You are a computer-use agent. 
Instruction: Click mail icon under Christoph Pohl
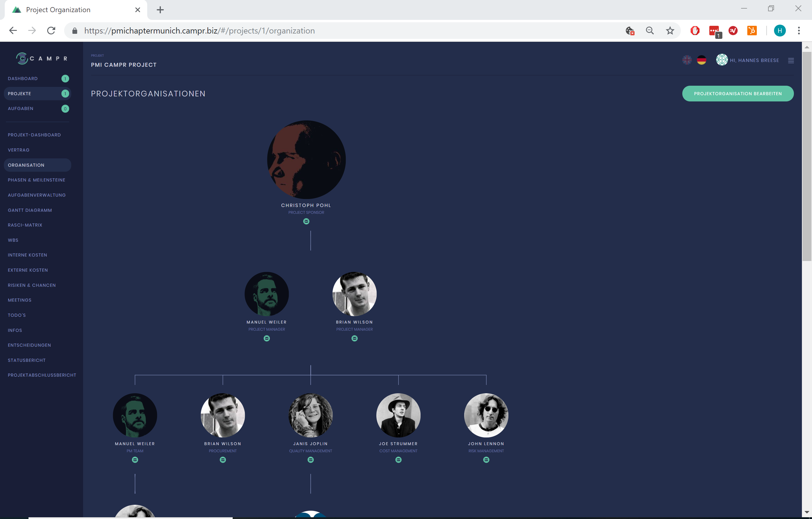click(x=306, y=222)
